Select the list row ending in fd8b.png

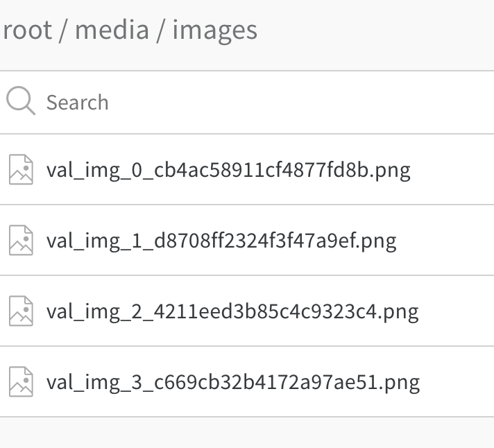247,169
